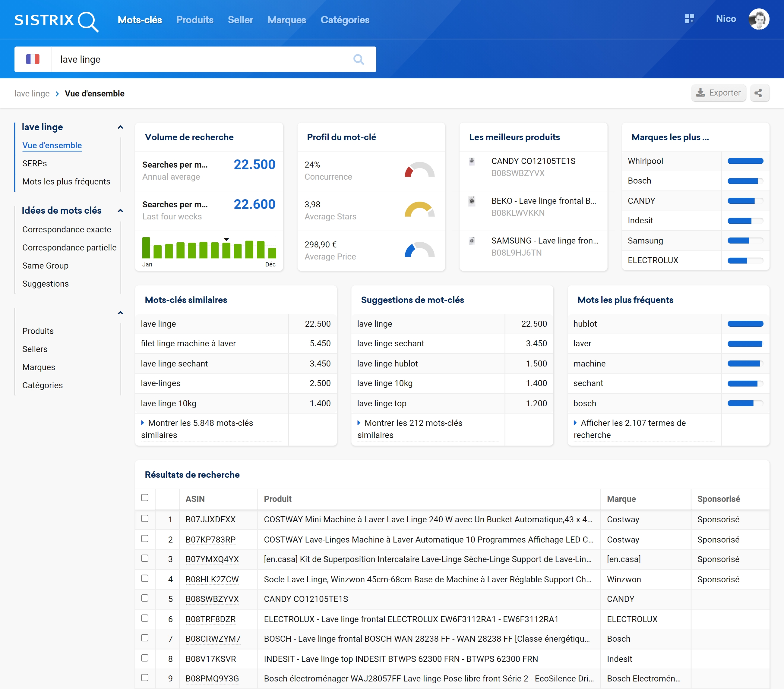Click the Whirlpool brand share bar
Viewport: 784px width, 689px height.
pos(745,162)
